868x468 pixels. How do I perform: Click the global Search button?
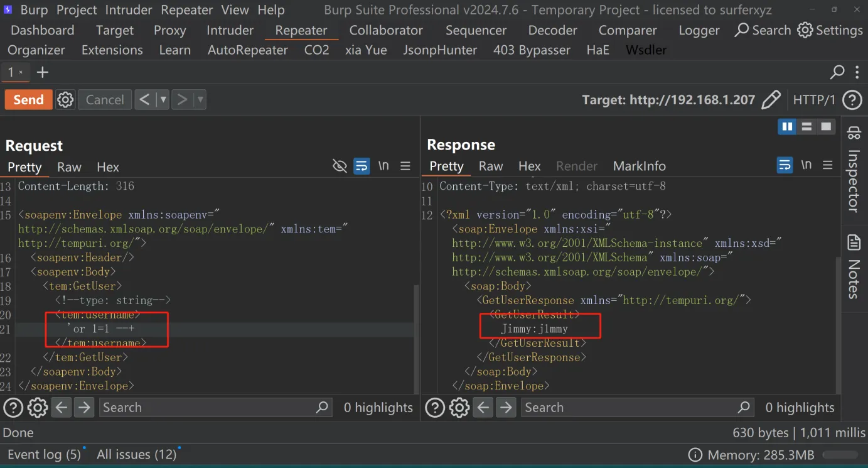(763, 30)
